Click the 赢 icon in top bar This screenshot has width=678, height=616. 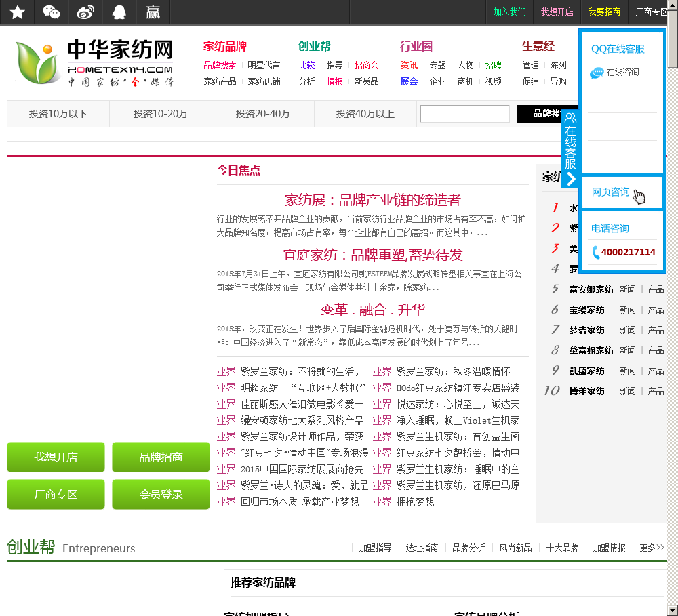[x=153, y=12]
